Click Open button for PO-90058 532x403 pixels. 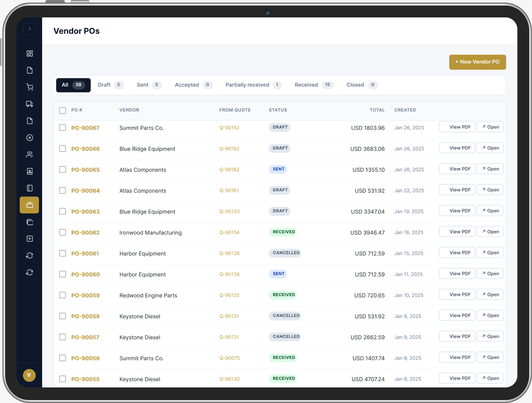pyautogui.click(x=490, y=316)
